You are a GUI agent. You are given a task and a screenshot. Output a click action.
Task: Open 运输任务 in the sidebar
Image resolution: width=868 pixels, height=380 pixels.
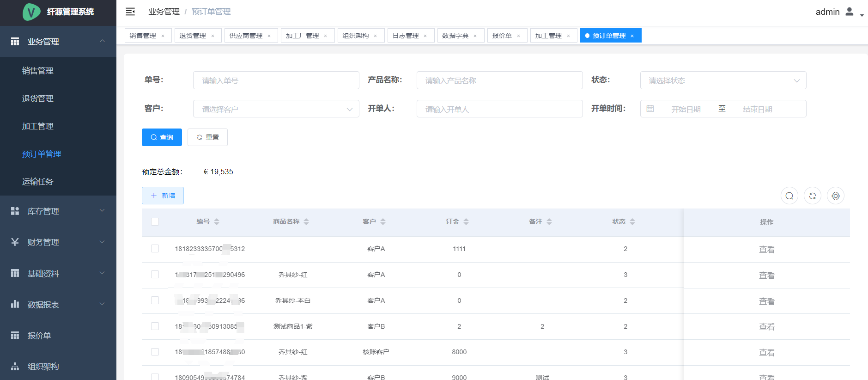point(38,182)
